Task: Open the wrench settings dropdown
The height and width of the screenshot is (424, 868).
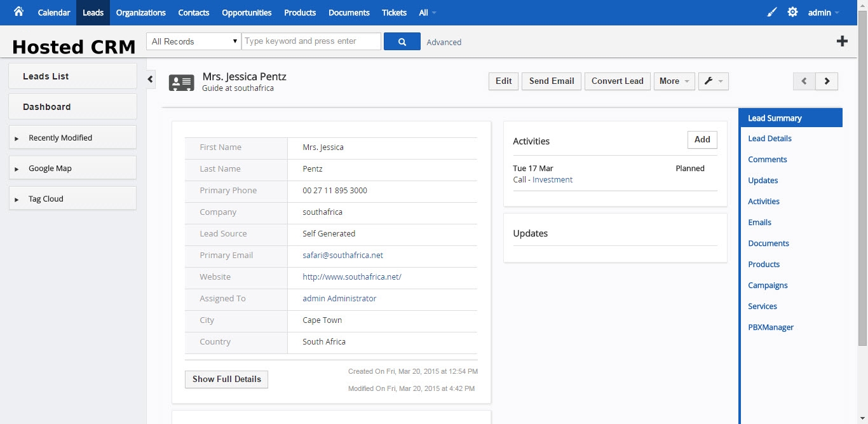Action: 713,81
